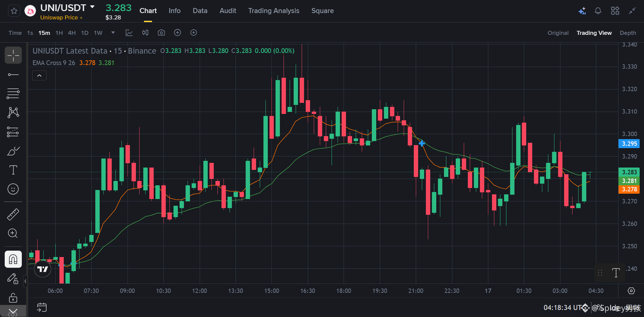Click the TradingView logo badge

tap(43, 269)
